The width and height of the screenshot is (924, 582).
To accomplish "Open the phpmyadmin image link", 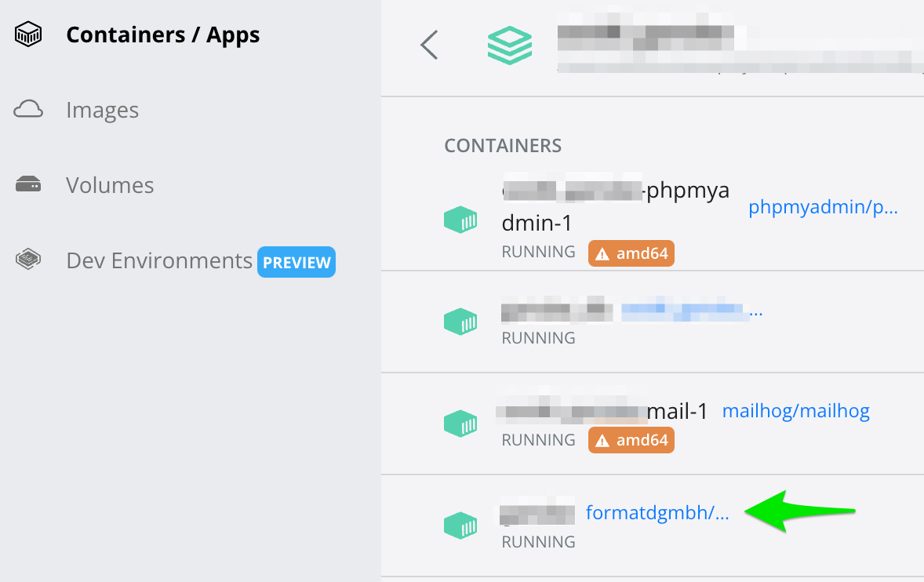I will pyautogui.click(x=823, y=206).
